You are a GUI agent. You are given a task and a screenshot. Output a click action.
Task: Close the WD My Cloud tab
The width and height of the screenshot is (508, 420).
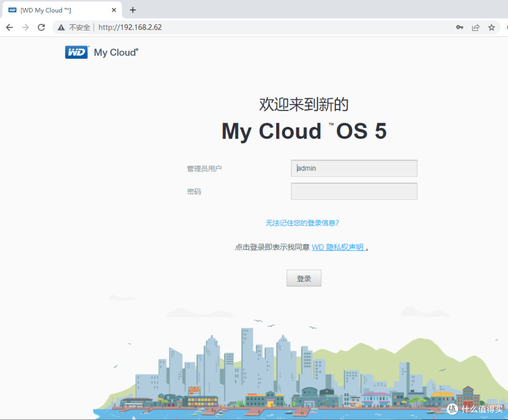[x=114, y=10]
